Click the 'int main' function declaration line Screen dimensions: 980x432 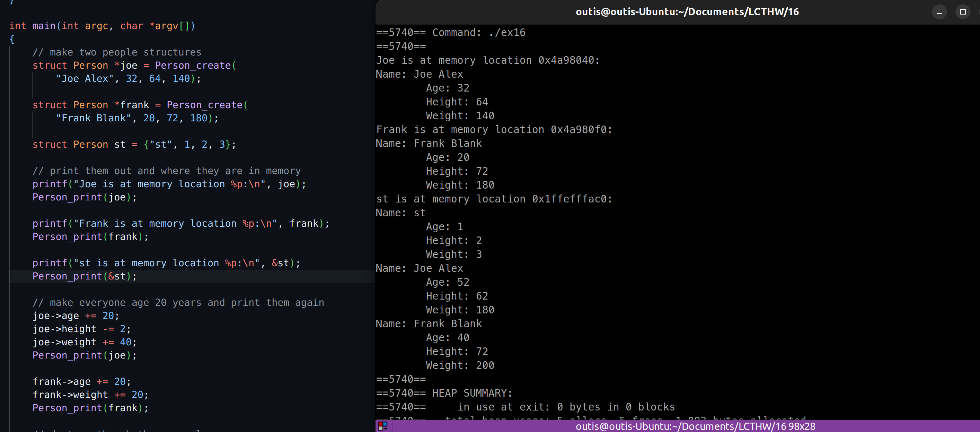coord(102,26)
